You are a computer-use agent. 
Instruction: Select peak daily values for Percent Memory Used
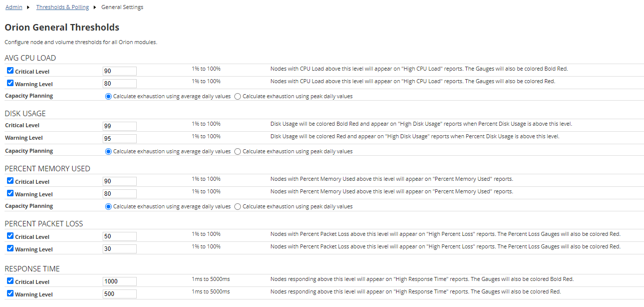pyautogui.click(x=238, y=206)
